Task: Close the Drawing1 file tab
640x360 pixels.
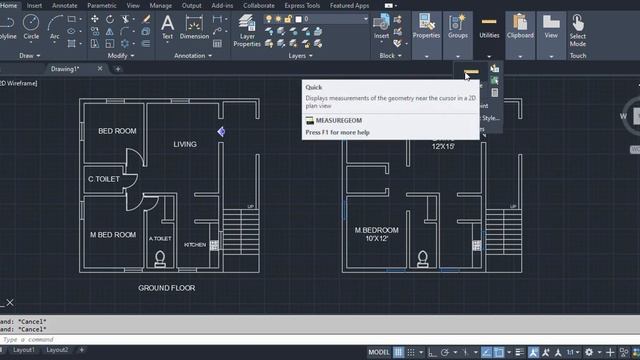Action: [x=100, y=69]
